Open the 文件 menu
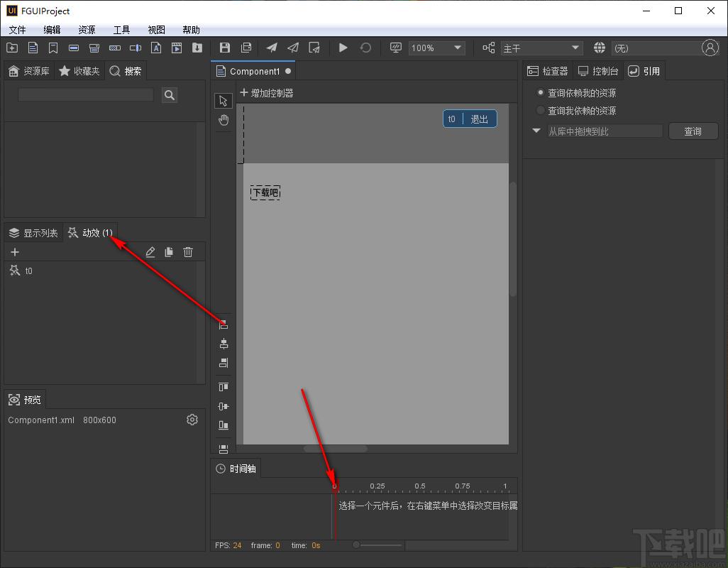728x568 pixels. tap(18, 30)
